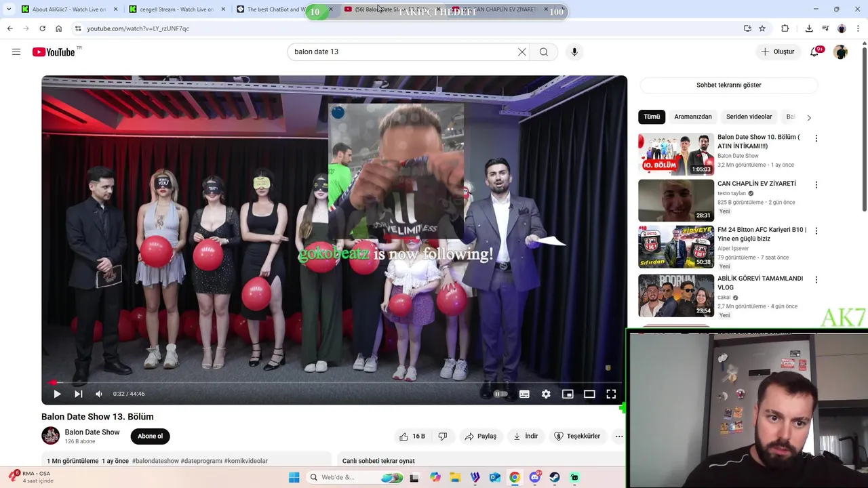This screenshot has height=488, width=868.
Task: Open Chrome downloads icon
Action: point(809,28)
